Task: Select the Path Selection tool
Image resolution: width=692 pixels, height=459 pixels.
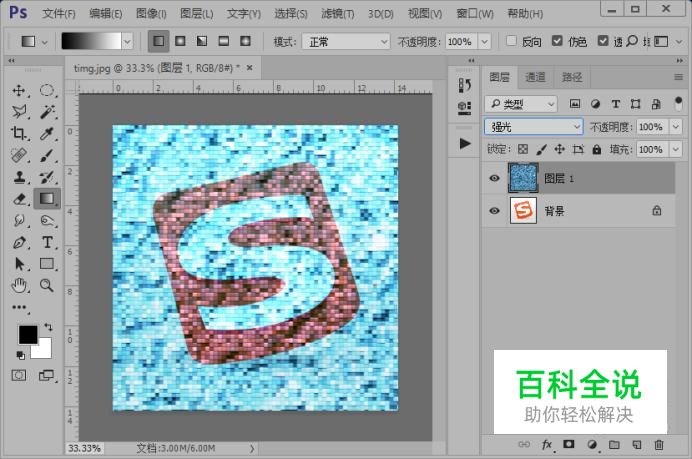Action: pyautogui.click(x=19, y=264)
